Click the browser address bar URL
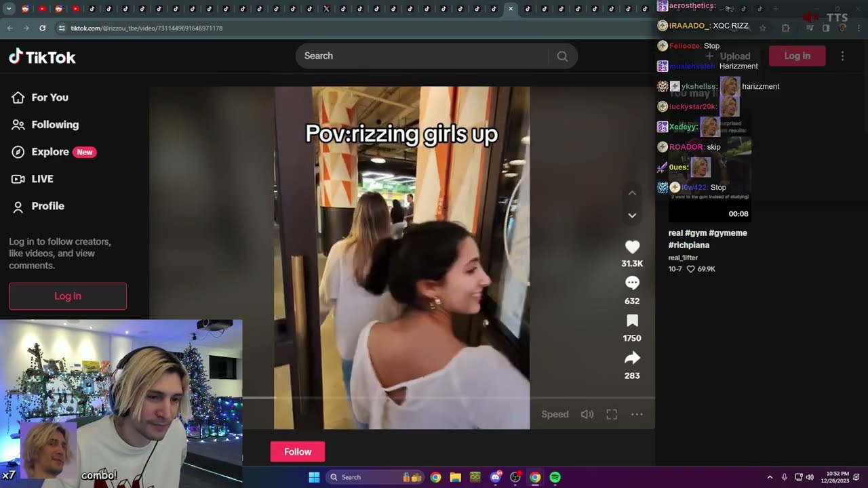This screenshot has width=868, height=488. pyautogui.click(x=147, y=28)
